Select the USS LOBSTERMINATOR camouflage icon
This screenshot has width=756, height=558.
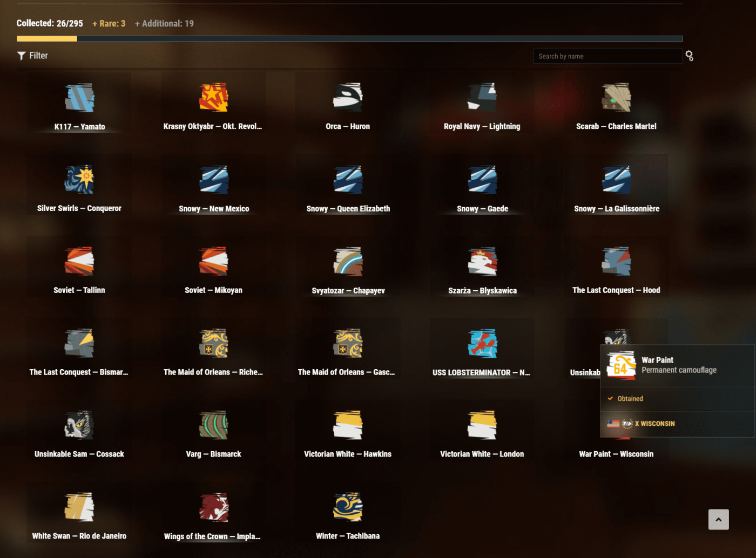(x=482, y=344)
